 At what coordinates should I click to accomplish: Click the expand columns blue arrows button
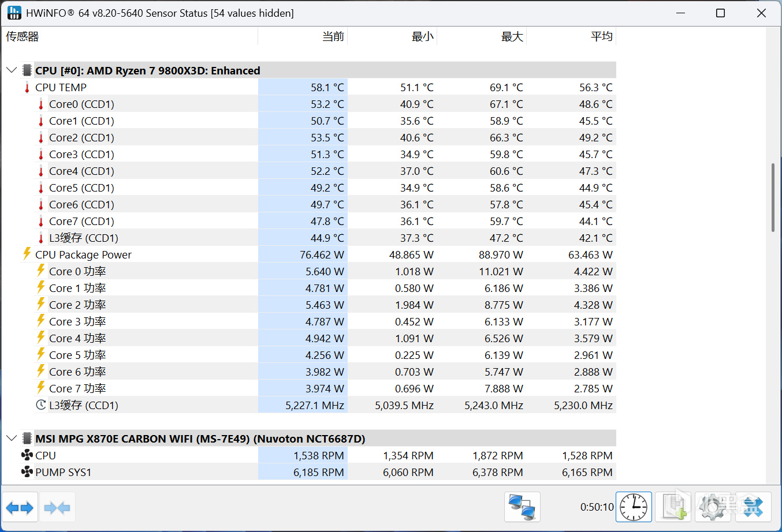(x=20, y=507)
